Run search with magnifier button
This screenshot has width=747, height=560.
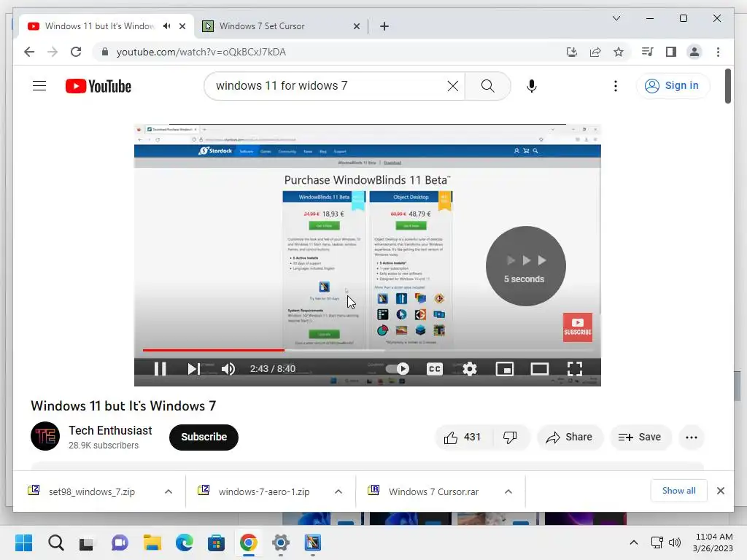click(x=487, y=86)
